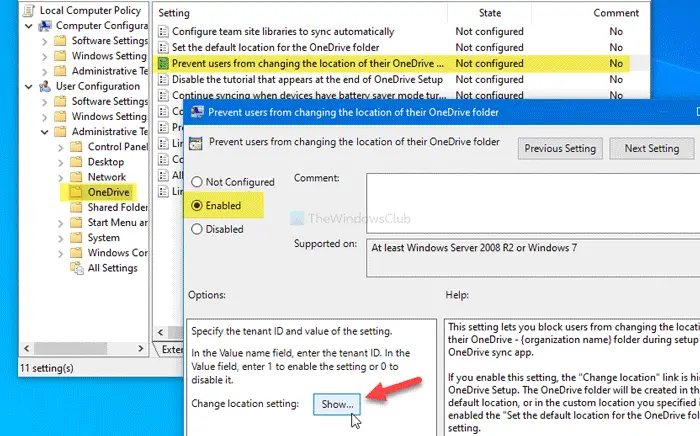Select 'Disable the tutorial that appears' setting row
This screenshot has width=700, height=436.
pos(400,79)
